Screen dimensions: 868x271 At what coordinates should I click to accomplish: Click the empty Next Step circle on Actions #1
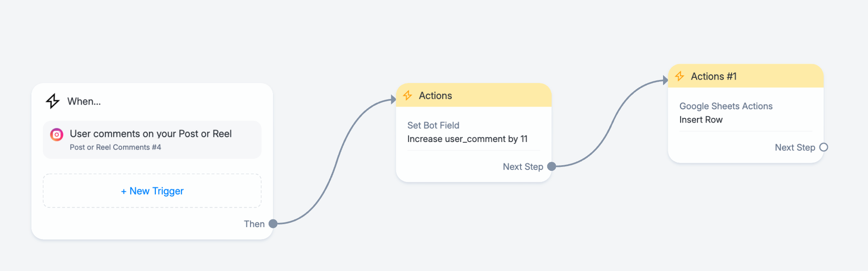click(824, 147)
